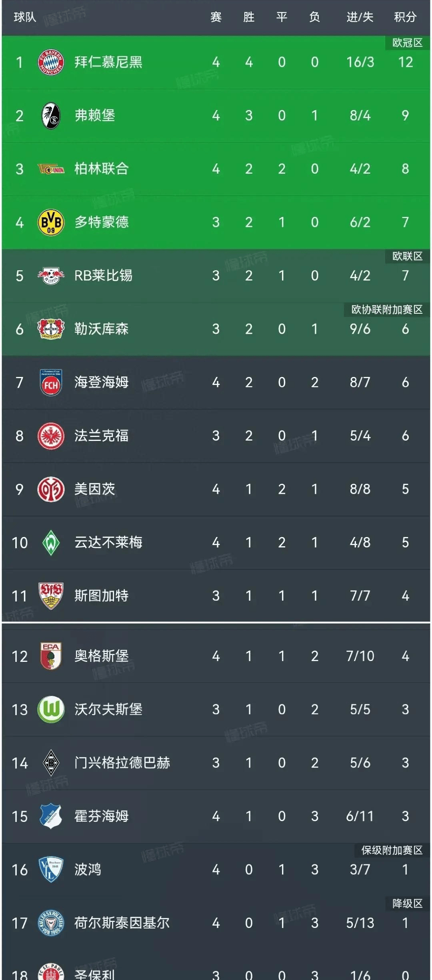Click the Mainz 05 logo
Image resolution: width=432 pixels, height=980 pixels.
click(x=51, y=489)
